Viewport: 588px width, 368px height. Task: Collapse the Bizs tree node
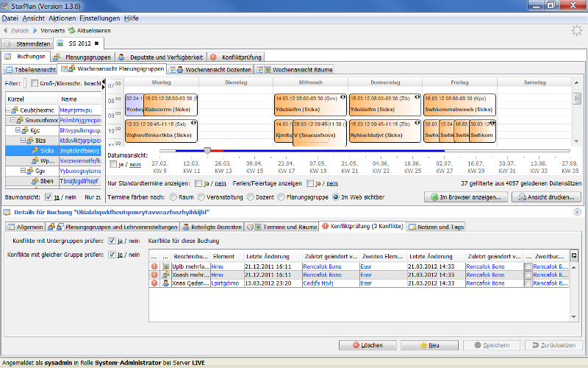(23, 141)
